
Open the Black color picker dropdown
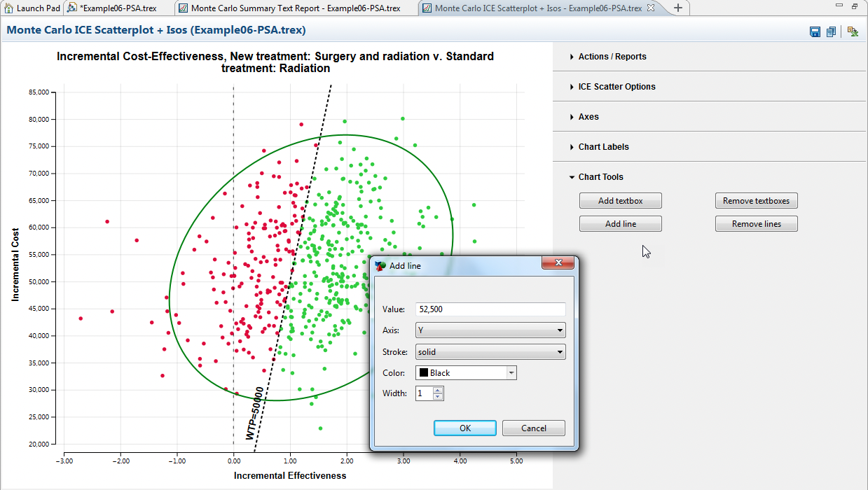click(511, 372)
